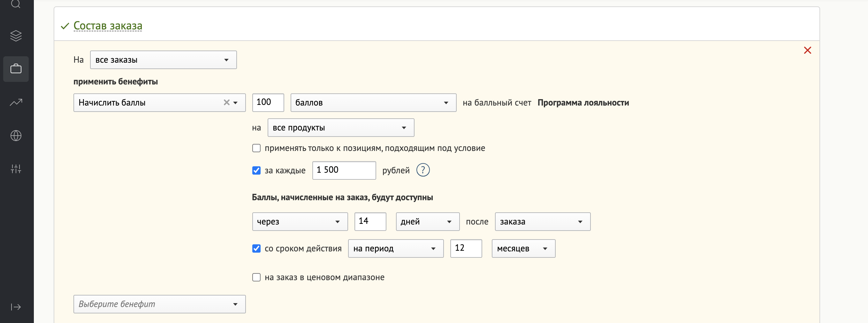Open the 'заказа' event dropdown
The height and width of the screenshot is (323, 868).
[543, 222]
